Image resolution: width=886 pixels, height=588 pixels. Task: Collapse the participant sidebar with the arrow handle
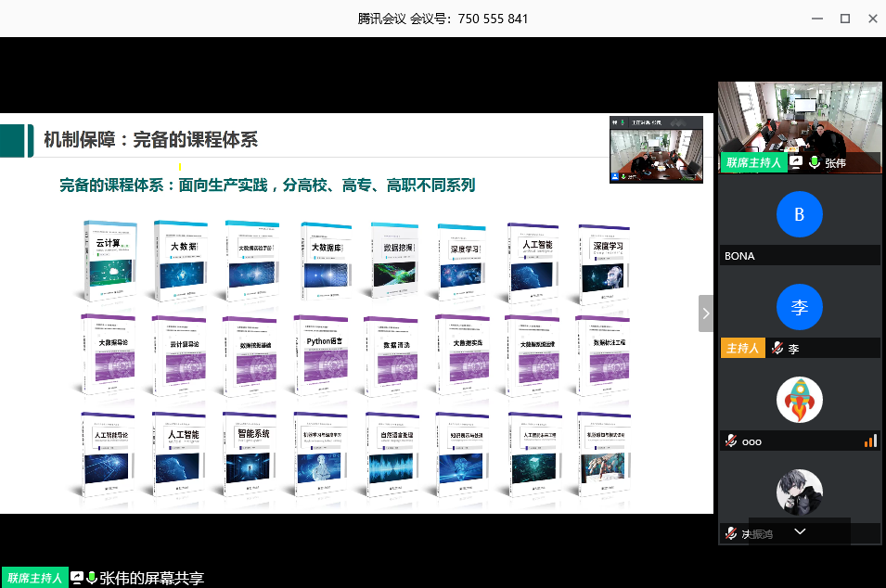705,313
